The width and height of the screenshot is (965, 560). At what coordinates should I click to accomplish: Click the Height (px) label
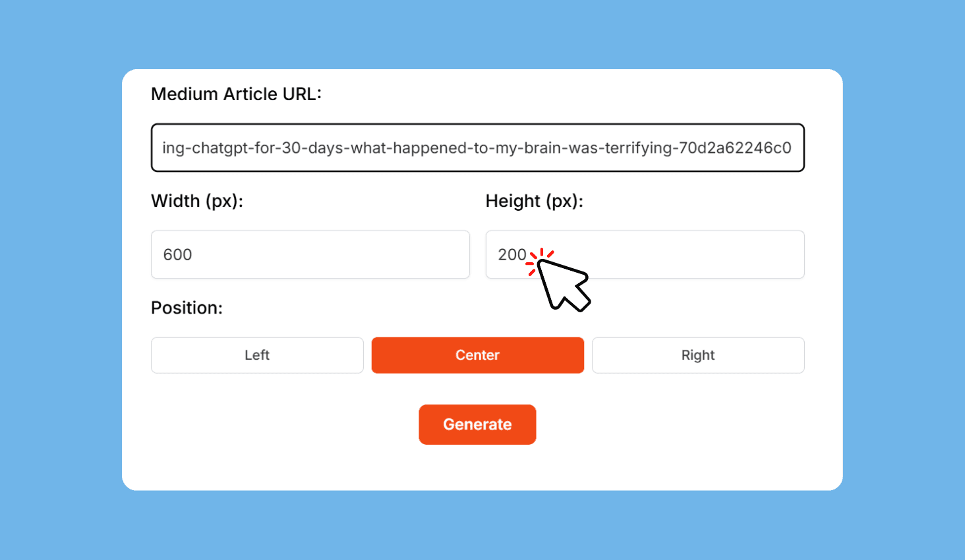coord(534,200)
